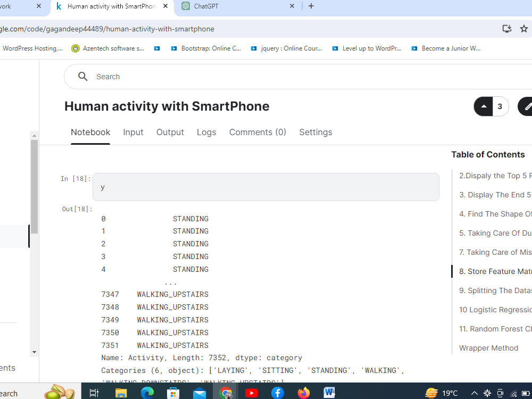Viewport: 532px width, 399px height.
Task: Open the Settings tab
Action: click(x=315, y=132)
